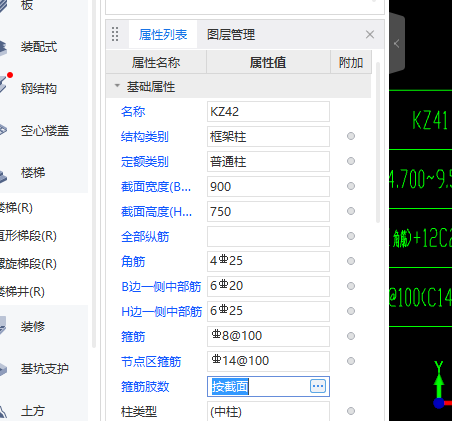Select 楼梯井(R) component type
The image size is (452, 421).
click(x=22, y=292)
